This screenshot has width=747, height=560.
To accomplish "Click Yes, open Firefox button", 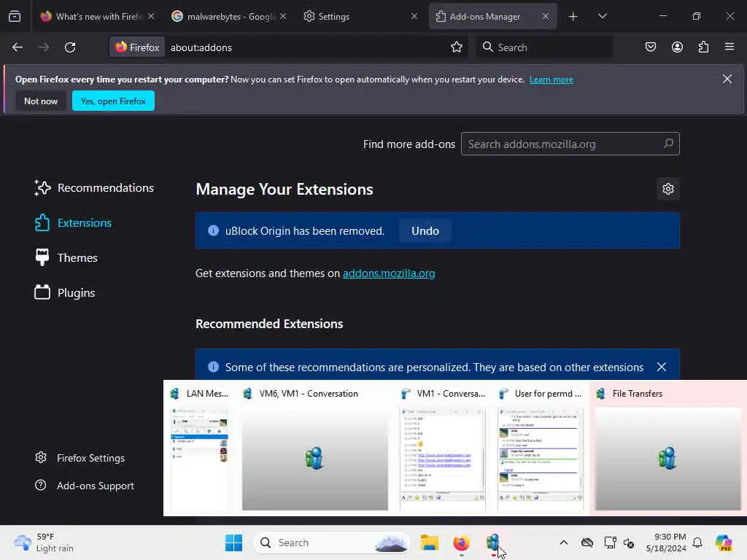I will [113, 101].
